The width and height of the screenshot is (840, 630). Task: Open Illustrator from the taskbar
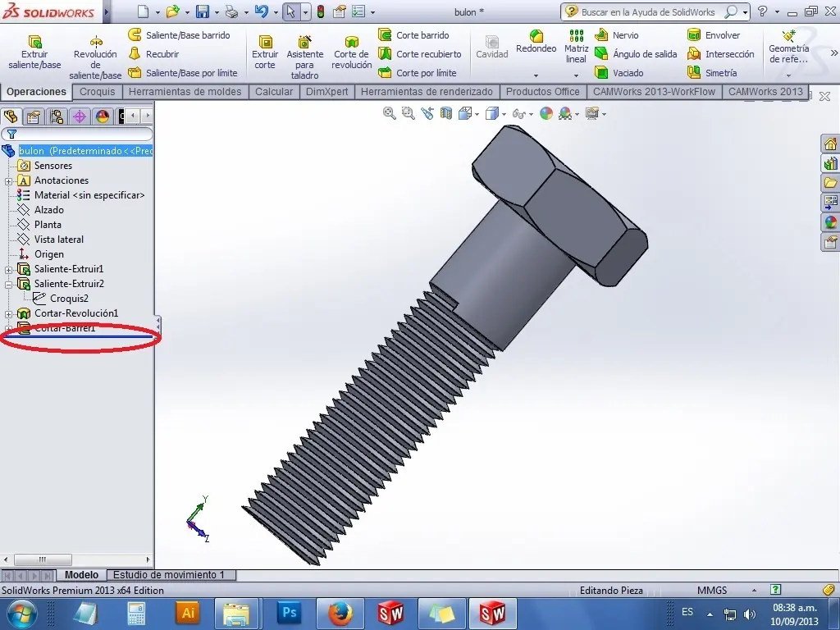pos(188,612)
